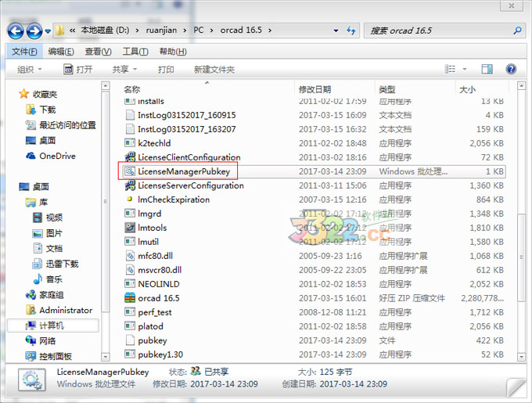Viewport: 532px width, 403px height.
Task: Click the lmutil application icon
Action: pos(130,242)
